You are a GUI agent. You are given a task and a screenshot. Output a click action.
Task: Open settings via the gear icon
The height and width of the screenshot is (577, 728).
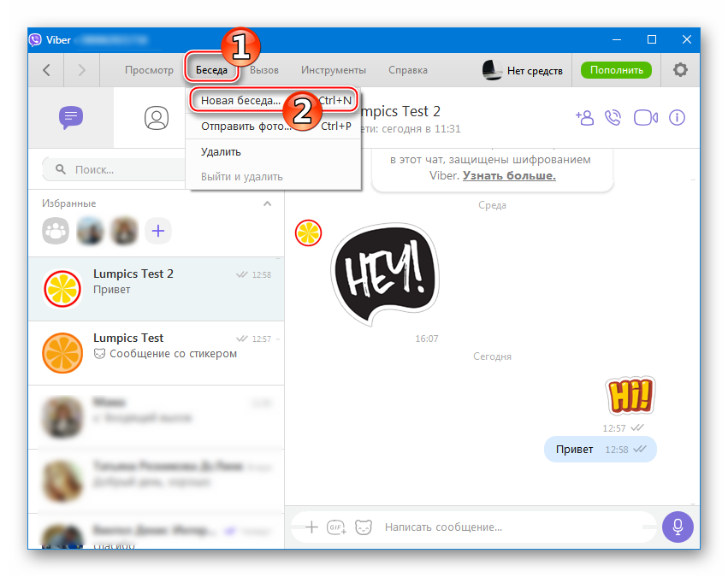click(x=680, y=70)
